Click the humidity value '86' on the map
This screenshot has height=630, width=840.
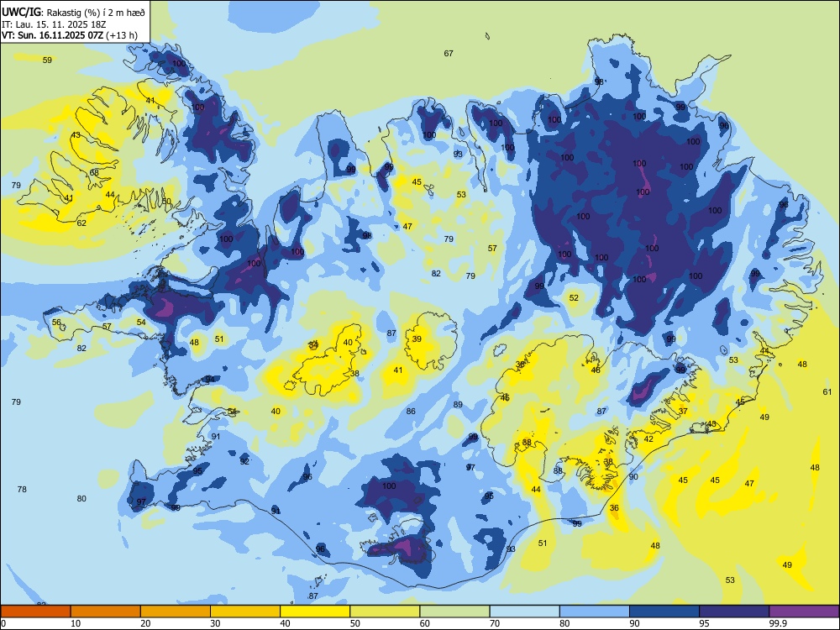[x=411, y=412]
